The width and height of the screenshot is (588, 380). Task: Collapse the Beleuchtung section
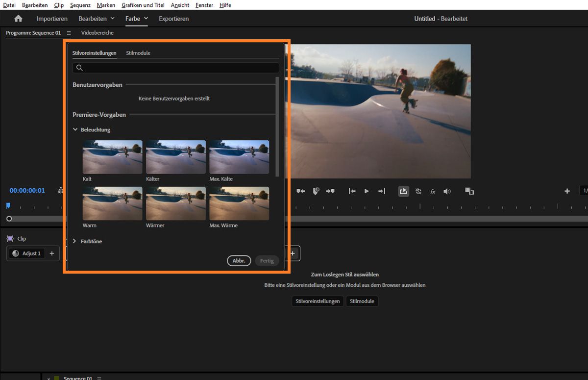75,130
